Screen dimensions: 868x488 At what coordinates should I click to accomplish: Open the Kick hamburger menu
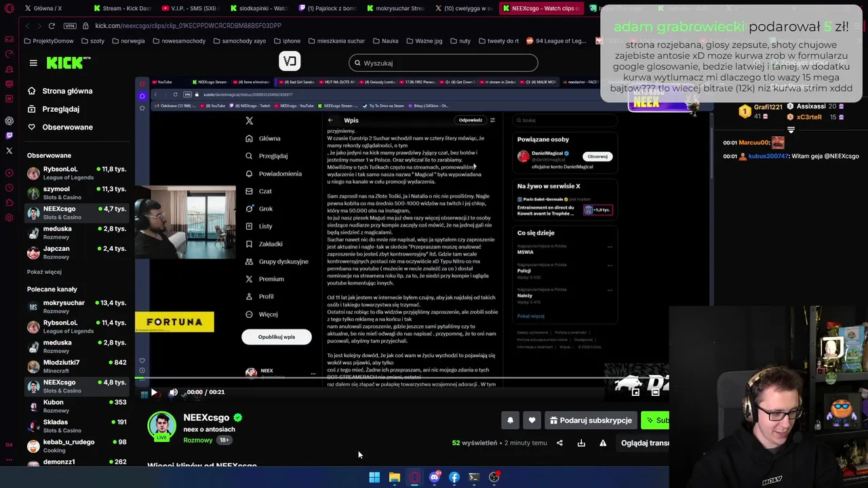coord(33,63)
